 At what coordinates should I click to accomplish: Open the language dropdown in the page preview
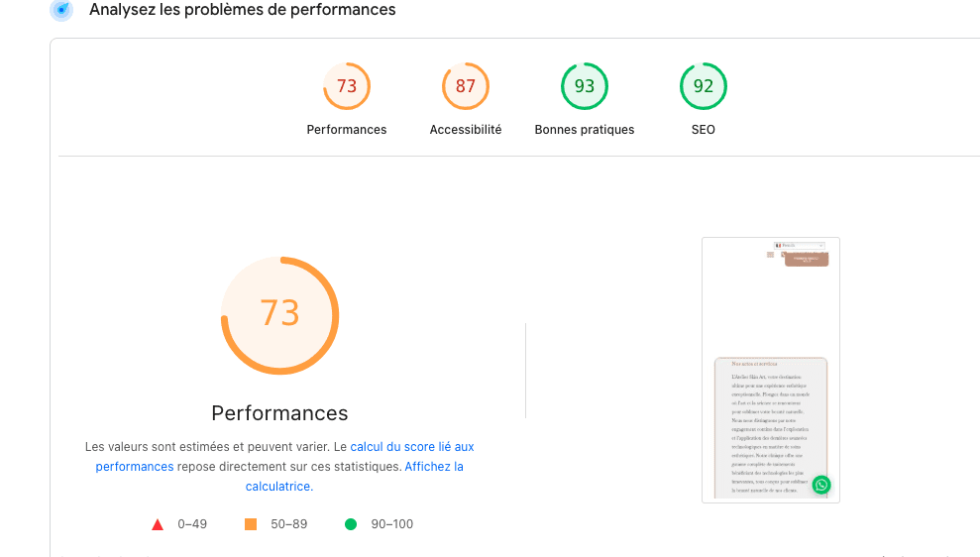tap(800, 245)
